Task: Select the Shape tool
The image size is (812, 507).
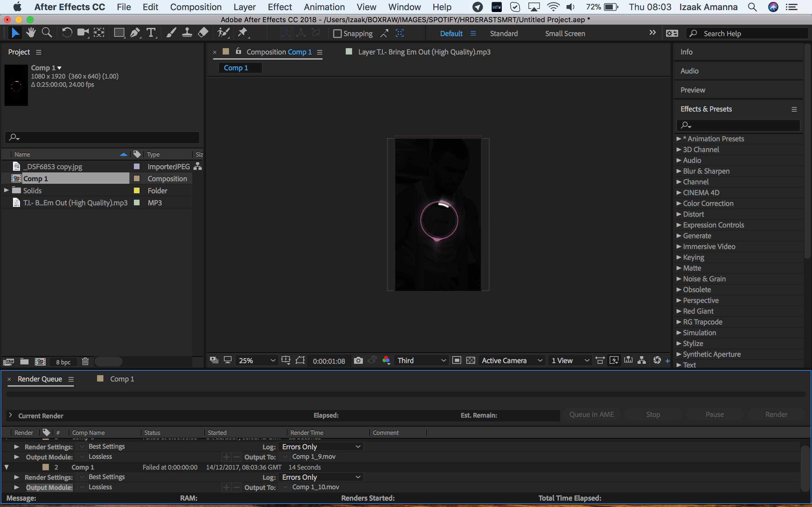Action: tap(119, 33)
